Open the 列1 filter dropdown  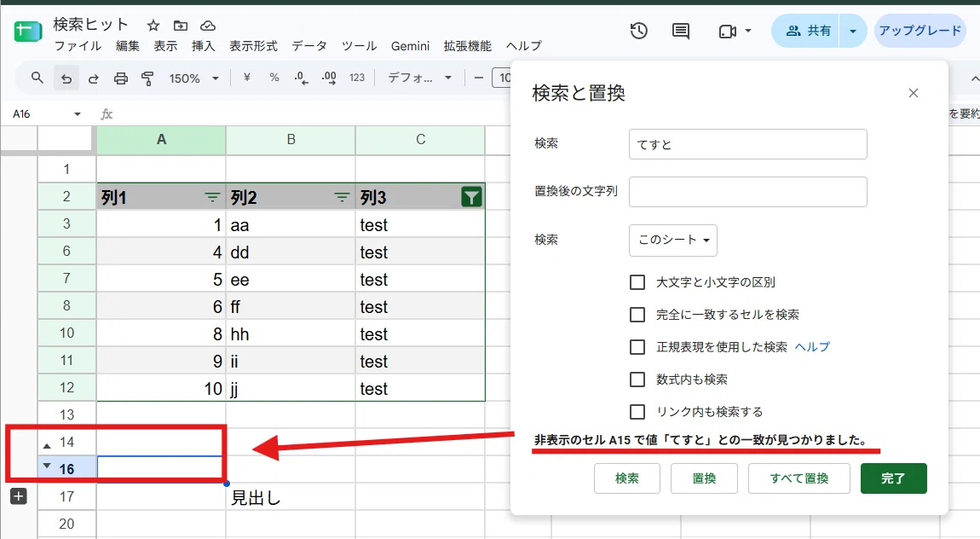tap(212, 198)
